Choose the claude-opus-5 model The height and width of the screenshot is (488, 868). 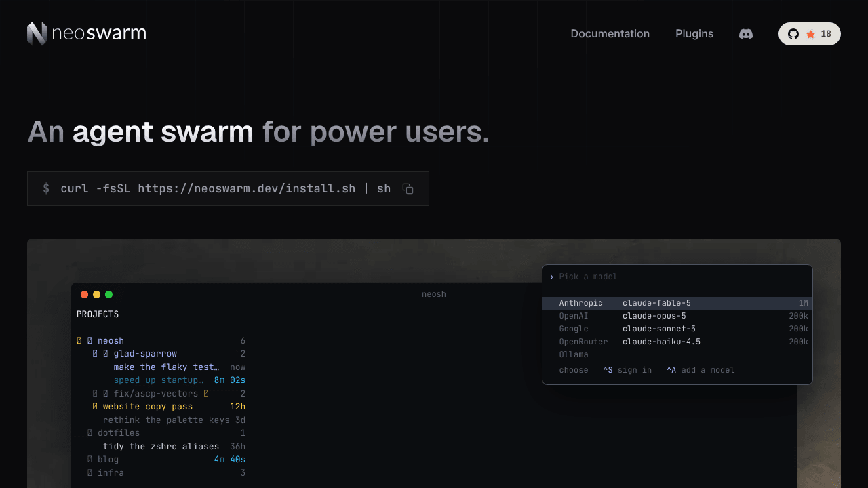pyautogui.click(x=654, y=316)
